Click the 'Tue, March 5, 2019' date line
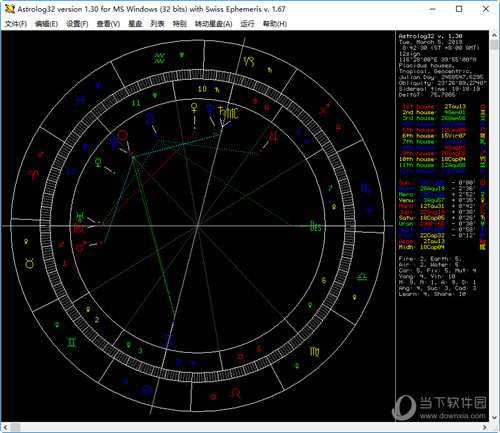This screenshot has height=433, width=500. [430, 42]
